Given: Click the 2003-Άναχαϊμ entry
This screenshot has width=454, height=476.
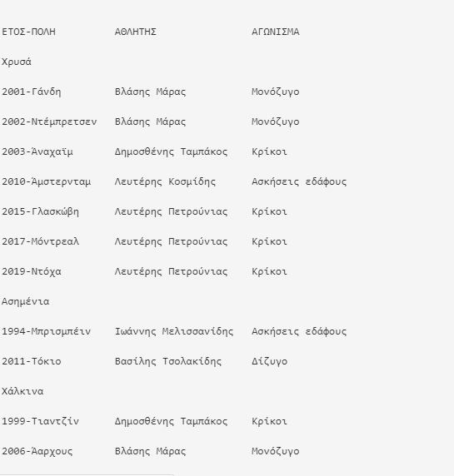Looking at the screenshot, I should coord(37,151).
